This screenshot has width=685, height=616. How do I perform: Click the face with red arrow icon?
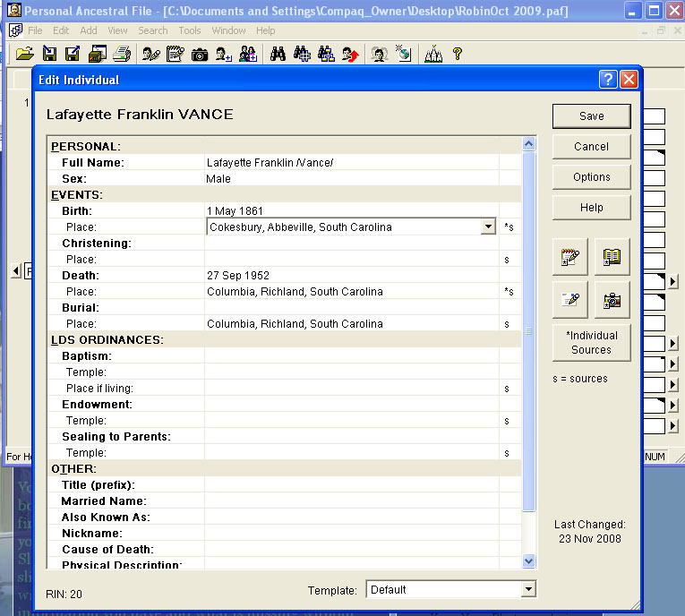(x=350, y=55)
